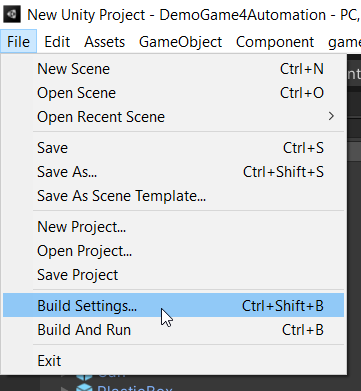361x391 pixels.
Task: Click the cube icon beside PlasticBox item
Action: pyautogui.click(x=84, y=388)
